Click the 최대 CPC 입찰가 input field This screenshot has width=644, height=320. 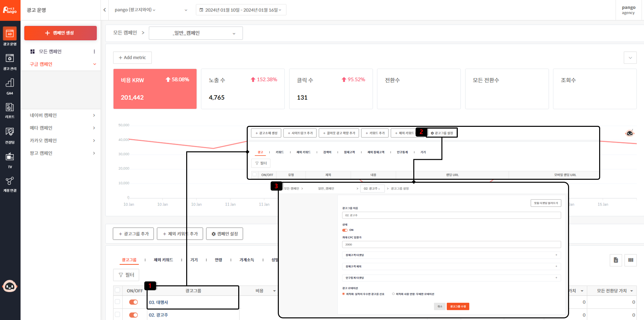point(452,244)
